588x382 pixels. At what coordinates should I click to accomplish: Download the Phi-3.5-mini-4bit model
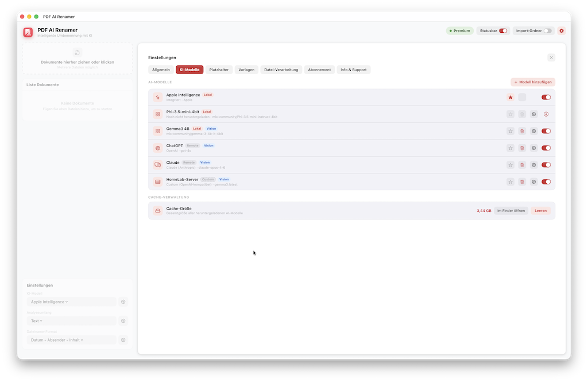point(546,114)
